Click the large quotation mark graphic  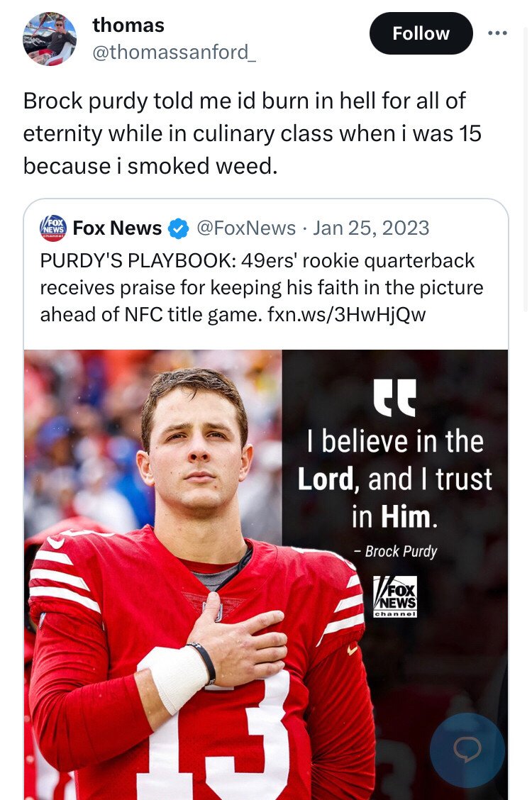(x=395, y=399)
